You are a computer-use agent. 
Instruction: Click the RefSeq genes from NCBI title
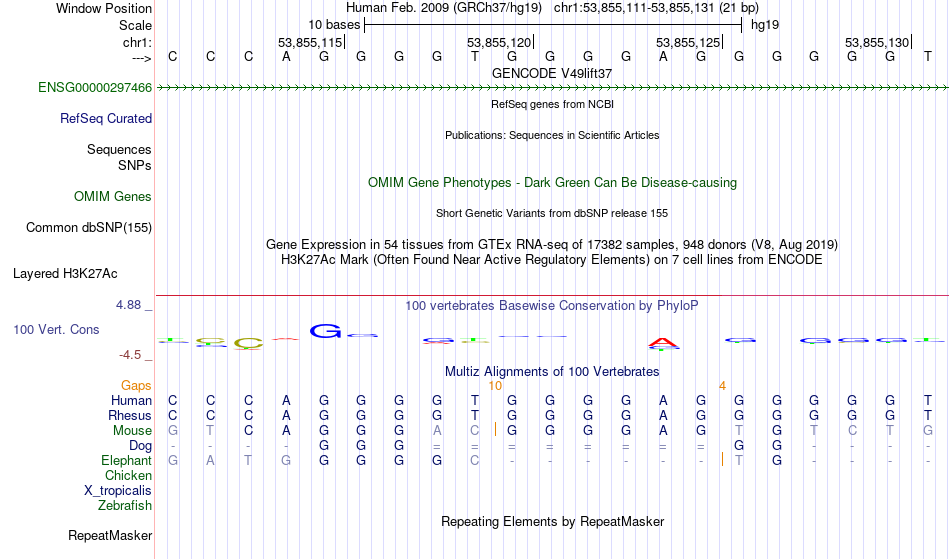[553, 104]
